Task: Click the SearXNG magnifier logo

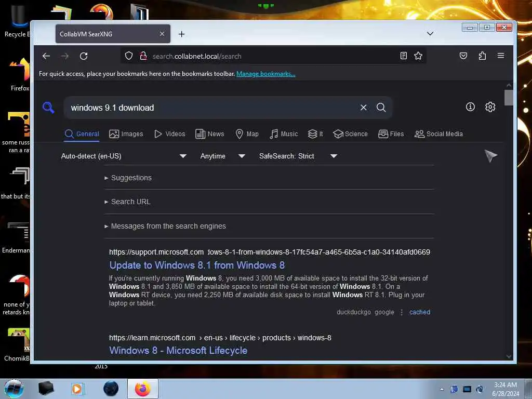Action: pyautogui.click(x=48, y=108)
